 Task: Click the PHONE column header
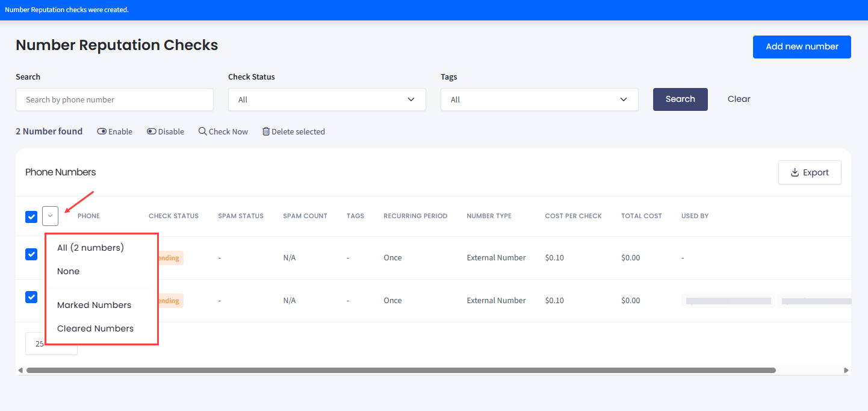click(88, 216)
